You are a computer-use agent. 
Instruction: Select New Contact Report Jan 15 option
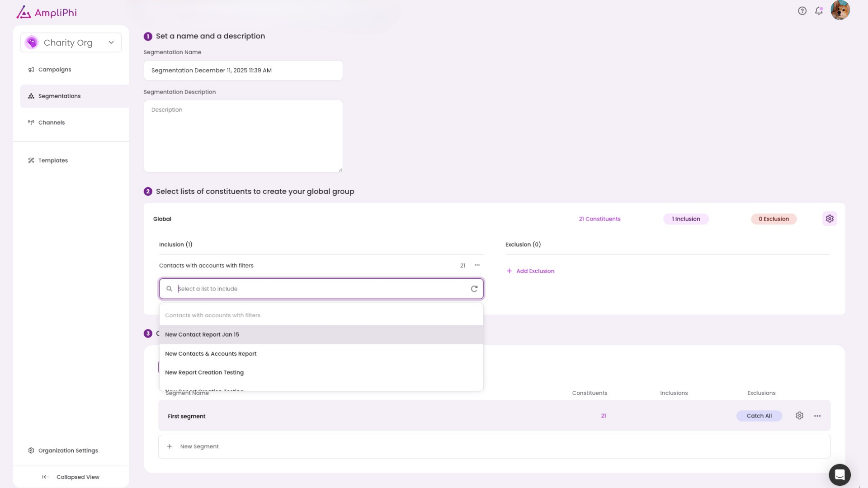click(x=202, y=334)
